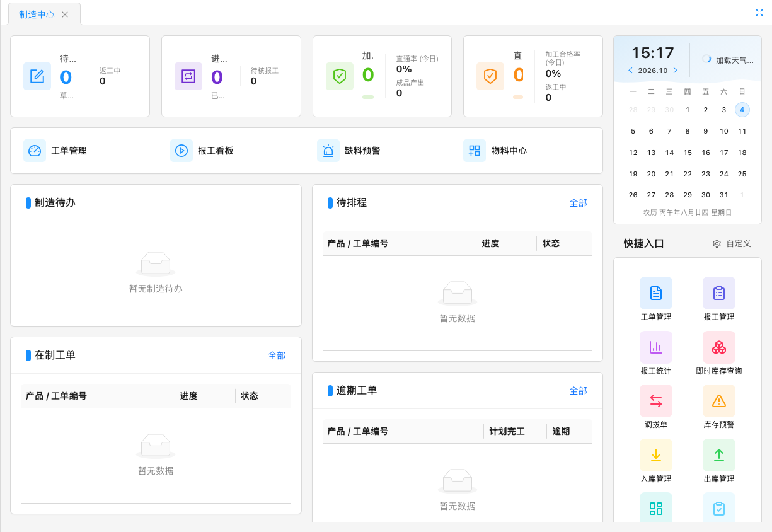Screen dimensions: 772x532
Task: Click 计划完工 column header in 逾期工单
Action: pyautogui.click(x=507, y=431)
